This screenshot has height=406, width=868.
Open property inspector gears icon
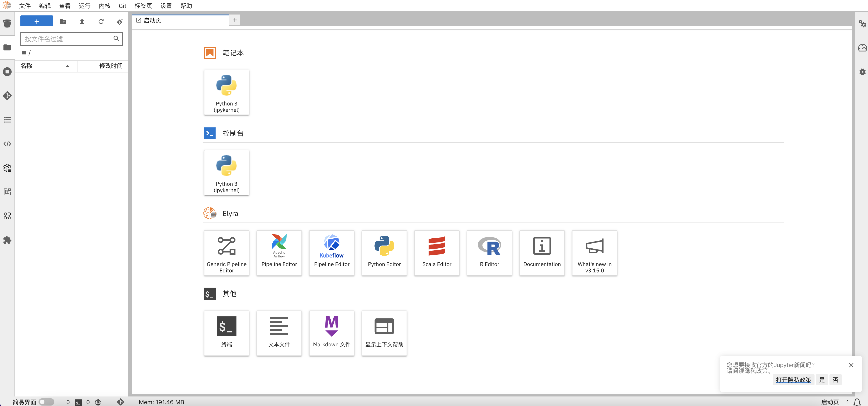tap(862, 24)
